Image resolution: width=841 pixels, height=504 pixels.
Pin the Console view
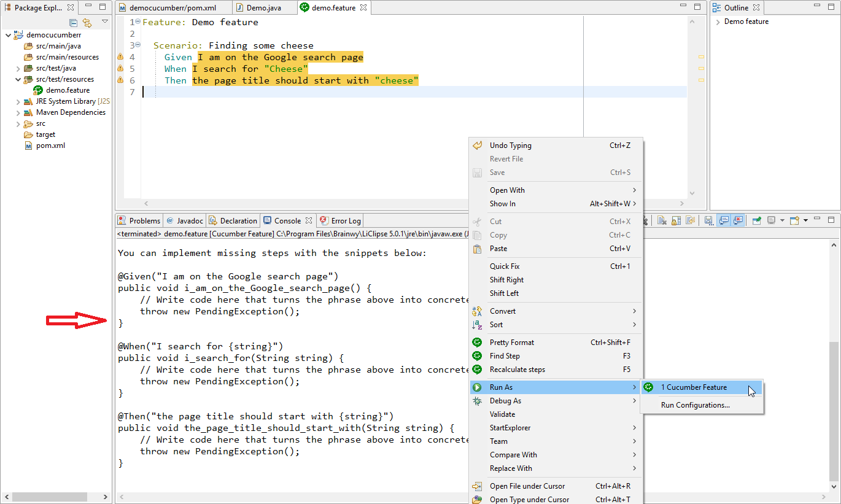(757, 220)
